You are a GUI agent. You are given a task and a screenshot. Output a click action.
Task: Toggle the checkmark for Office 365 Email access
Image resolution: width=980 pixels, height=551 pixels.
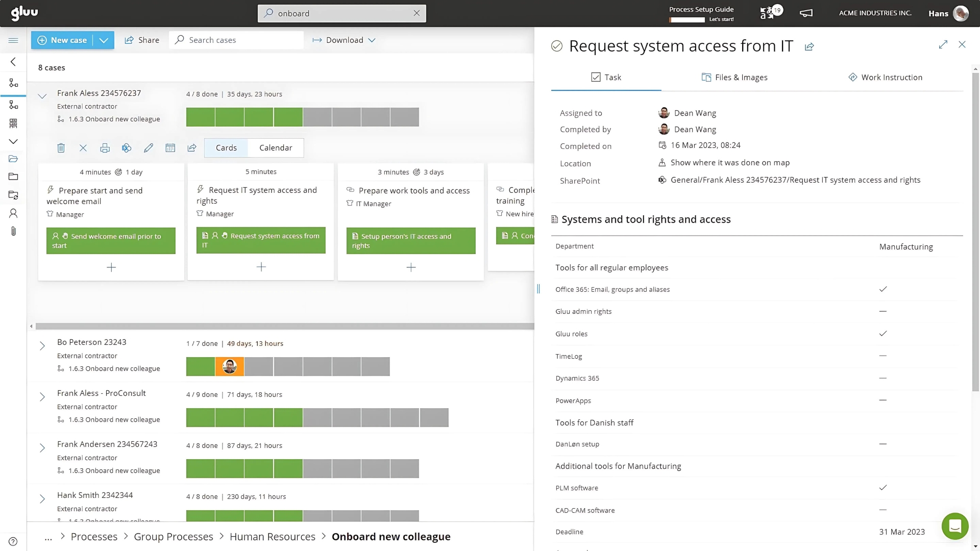pos(883,289)
